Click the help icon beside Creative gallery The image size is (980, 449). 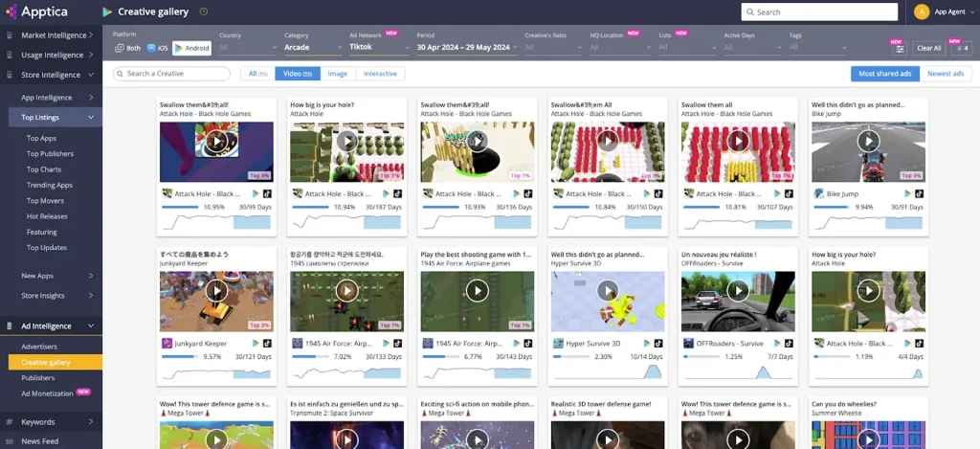(x=203, y=12)
